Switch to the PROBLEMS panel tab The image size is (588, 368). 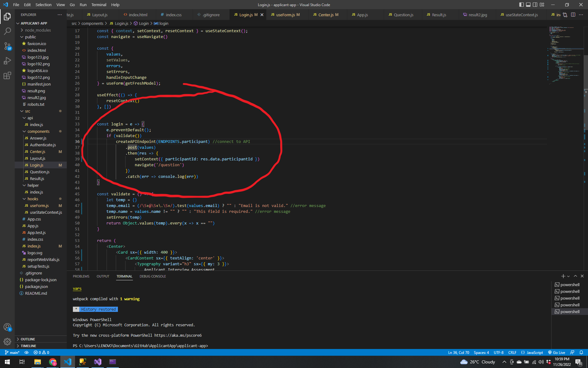(81, 276)
